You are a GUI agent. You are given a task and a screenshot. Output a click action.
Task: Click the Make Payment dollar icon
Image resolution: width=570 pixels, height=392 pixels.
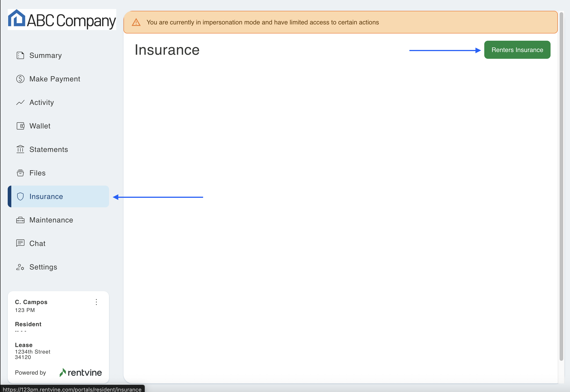(x=20, y=79)
